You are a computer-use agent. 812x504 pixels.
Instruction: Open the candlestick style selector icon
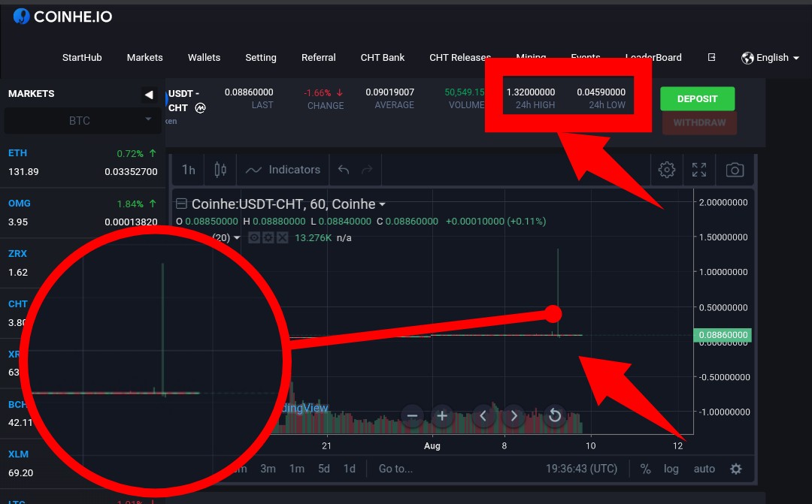(220, 170)
